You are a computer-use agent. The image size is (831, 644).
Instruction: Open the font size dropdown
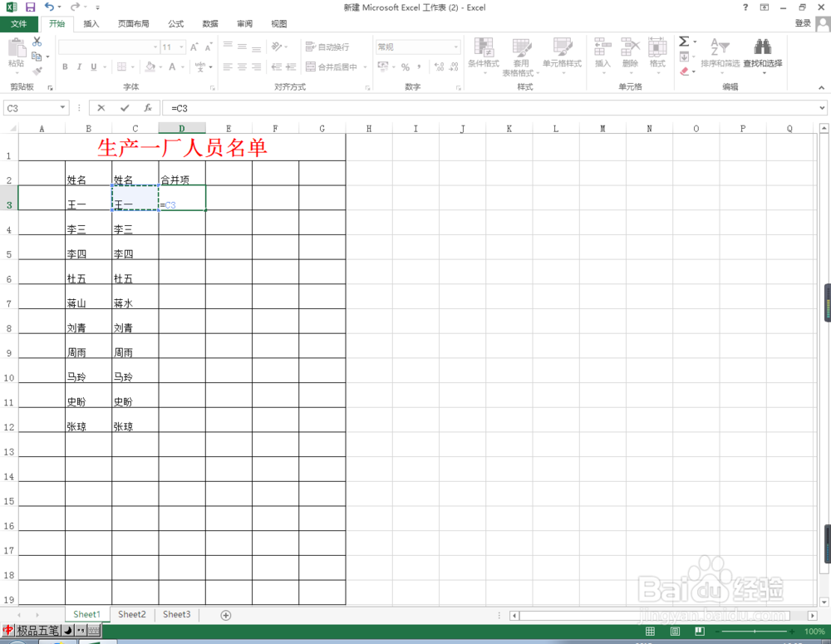[x=181, y=47]
